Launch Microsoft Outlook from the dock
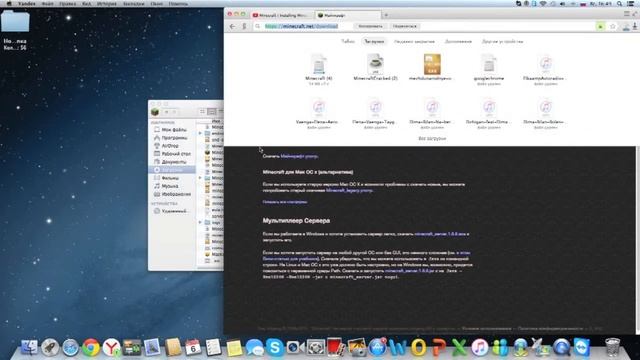This screenshot has width=640, height=360. click(x=418, y=348)
